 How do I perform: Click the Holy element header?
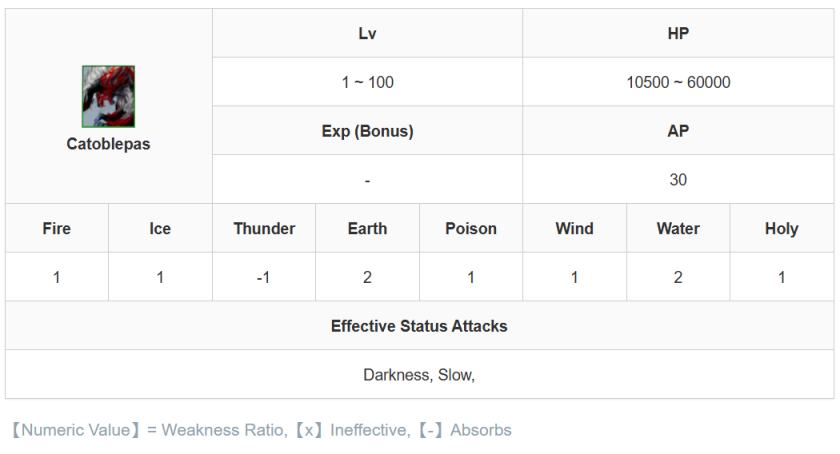pyautogui.click(x=781, y=229)
